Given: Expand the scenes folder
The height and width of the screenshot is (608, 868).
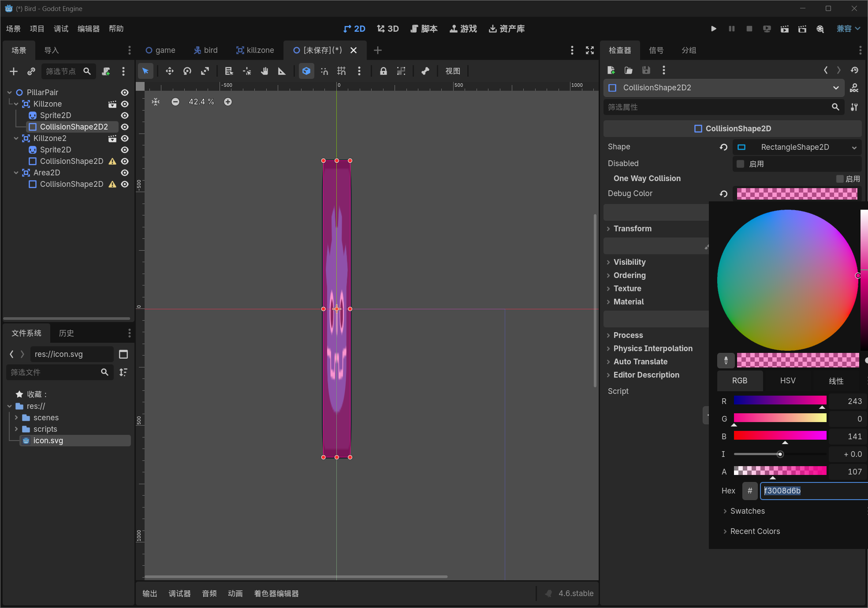Looking at the screenshot, I should 16,418.
